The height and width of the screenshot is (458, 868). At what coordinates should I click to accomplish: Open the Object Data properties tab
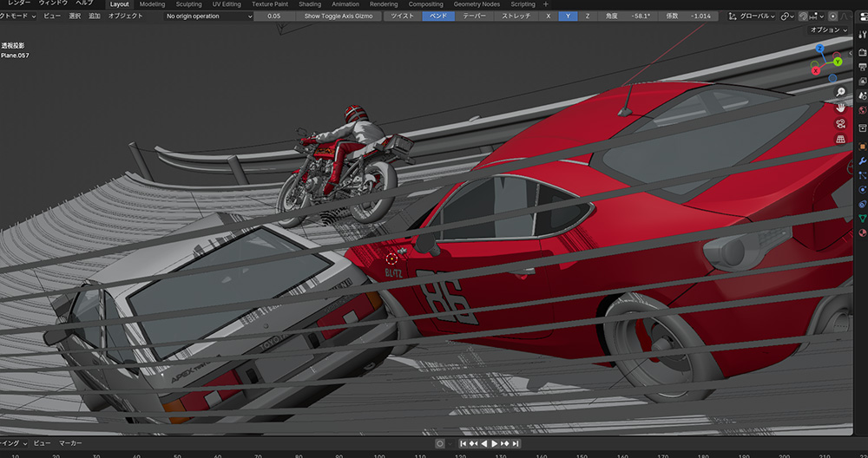[x=863, y=219]
